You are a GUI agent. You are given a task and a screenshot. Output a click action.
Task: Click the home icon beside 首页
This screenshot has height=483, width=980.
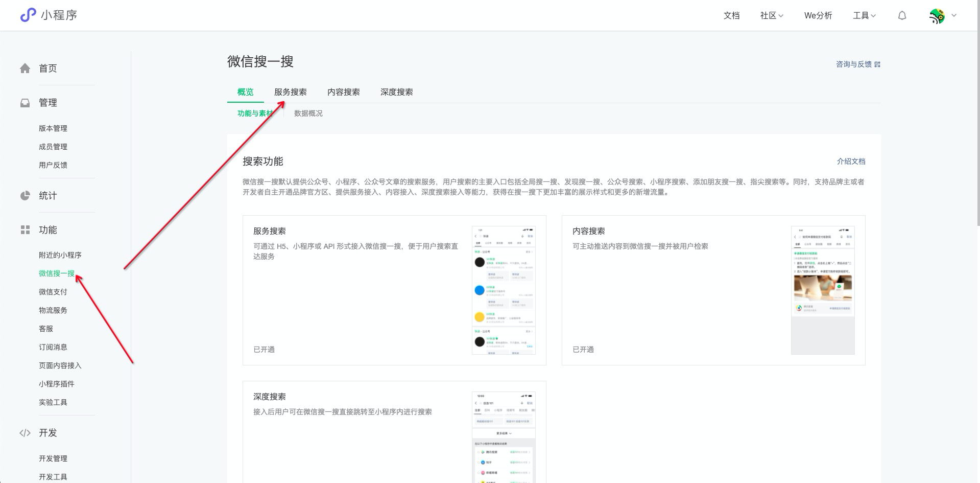[x=25, y=68]
